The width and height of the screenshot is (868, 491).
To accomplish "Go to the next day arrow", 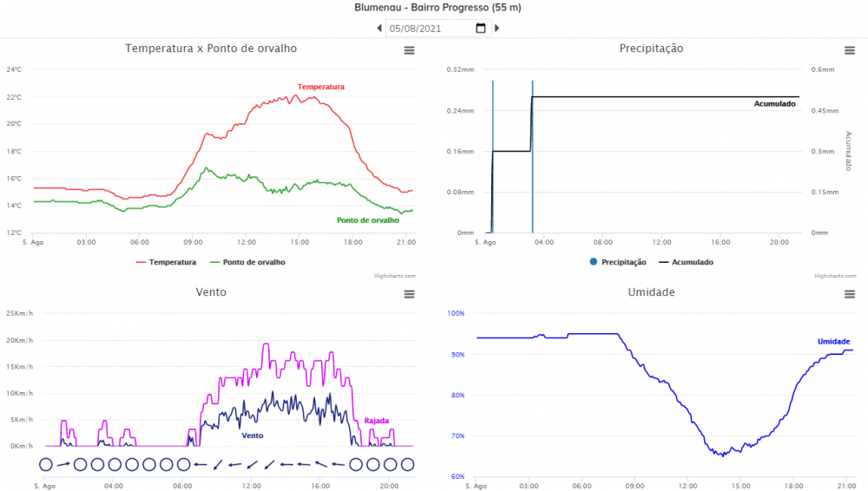I will 496,29.
